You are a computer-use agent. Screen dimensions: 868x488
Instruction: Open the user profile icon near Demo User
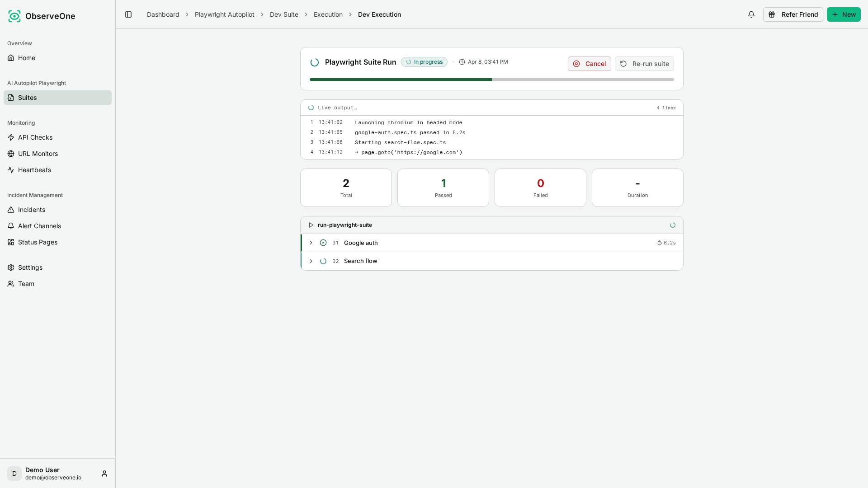(x=104, y=474)
